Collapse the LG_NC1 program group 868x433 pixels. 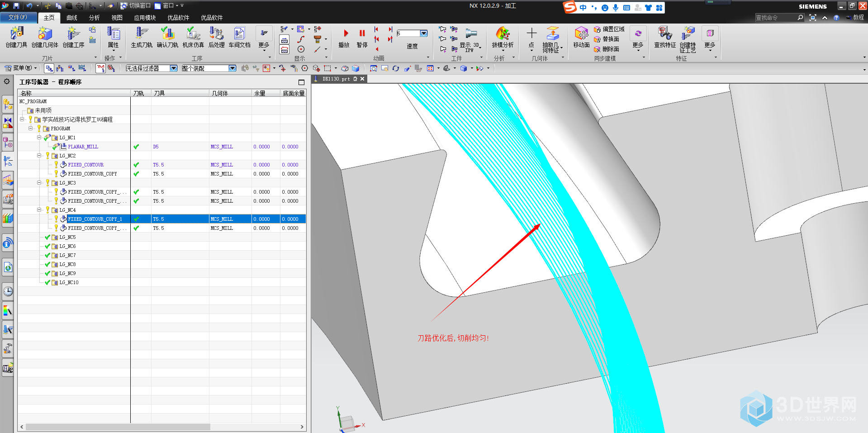39,137
